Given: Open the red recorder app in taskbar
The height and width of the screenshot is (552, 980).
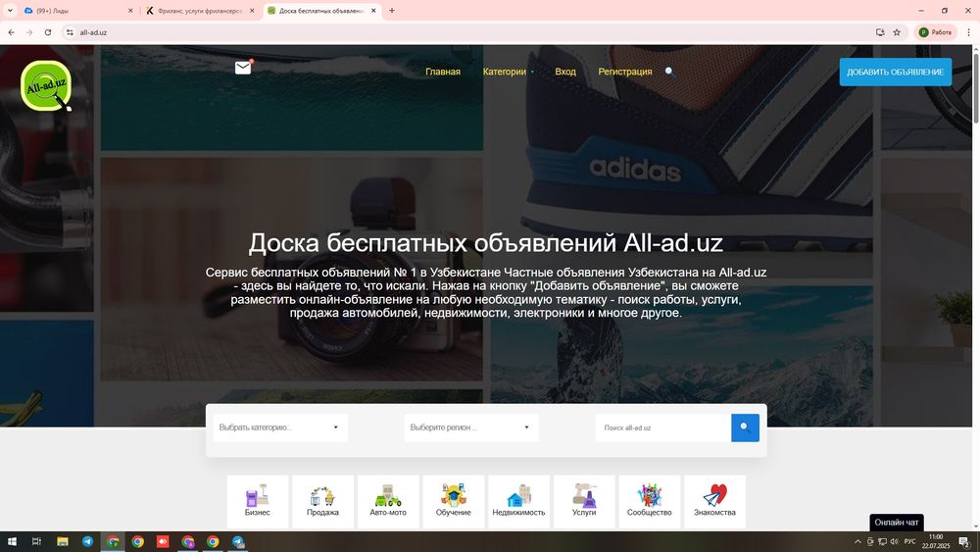Looking at the screenshot, I should coord(163,541).
